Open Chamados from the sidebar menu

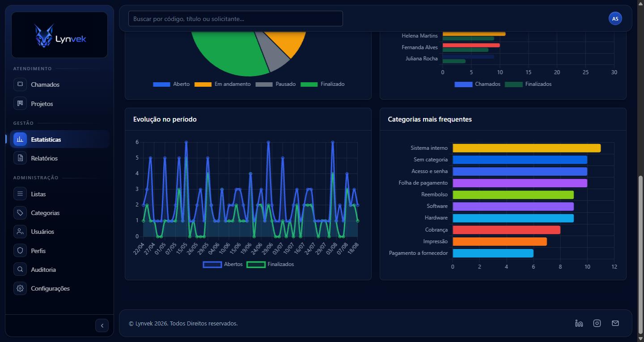click(x=59, y=84)
